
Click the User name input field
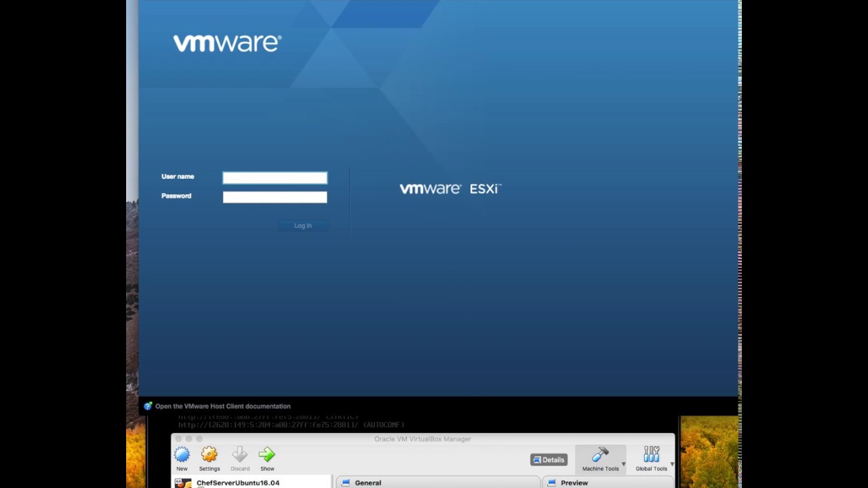point(275,178)
